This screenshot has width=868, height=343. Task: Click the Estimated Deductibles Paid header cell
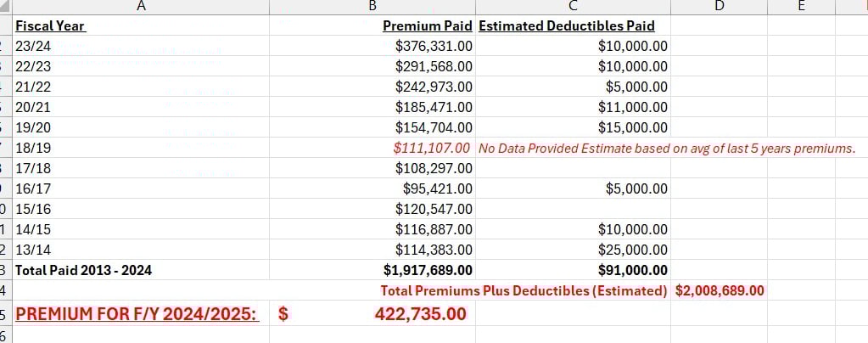pos(567,25)
